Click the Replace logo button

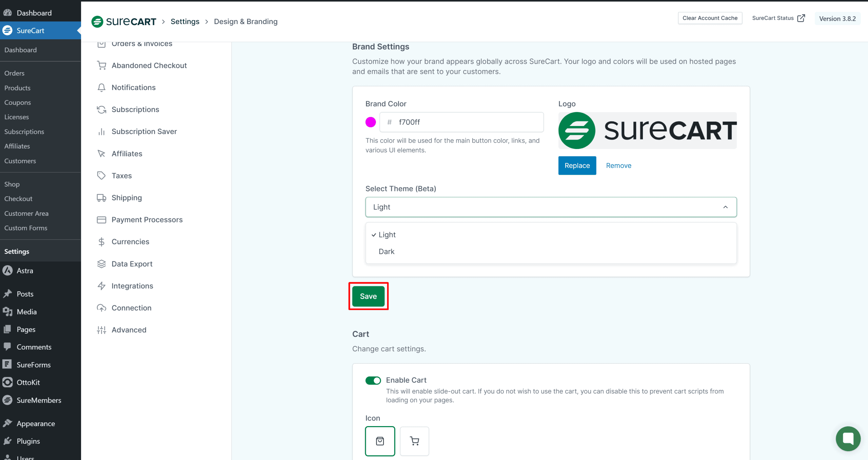(x=577, y=166)
